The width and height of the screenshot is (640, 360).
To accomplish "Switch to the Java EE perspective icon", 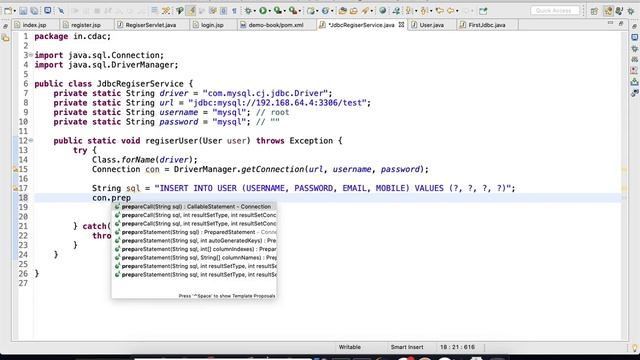I will click(x=608, y=11).
